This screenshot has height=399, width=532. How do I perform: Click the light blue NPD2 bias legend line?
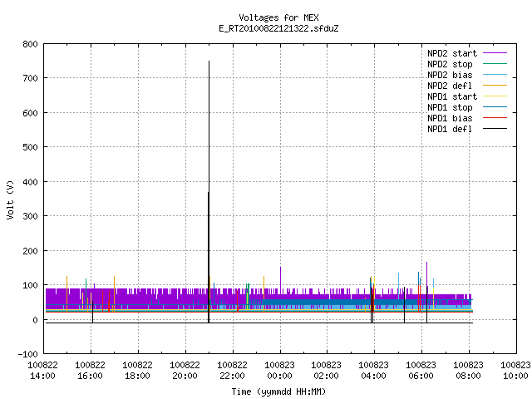tap(495, 75)
